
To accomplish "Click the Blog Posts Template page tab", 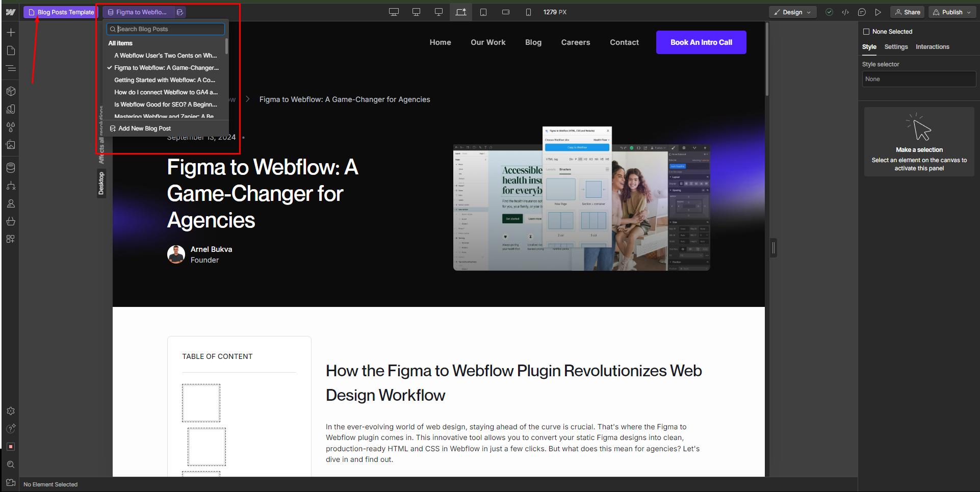I will 61,12.
